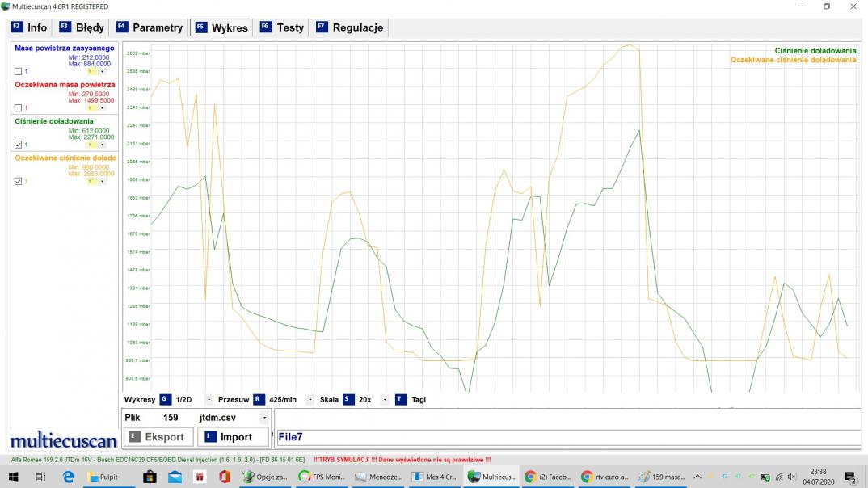Viewport: 868px width, 488px height.
Task: Click the T Tagi icon
Action: pos(401,400)
